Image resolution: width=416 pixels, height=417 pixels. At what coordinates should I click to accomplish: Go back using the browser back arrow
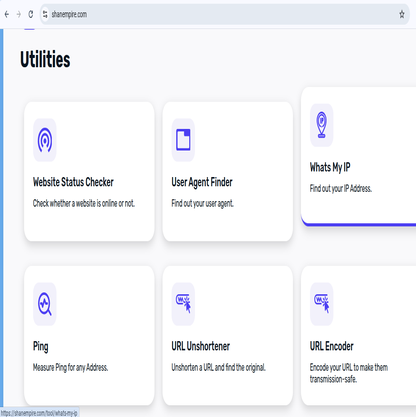point(7,14)
